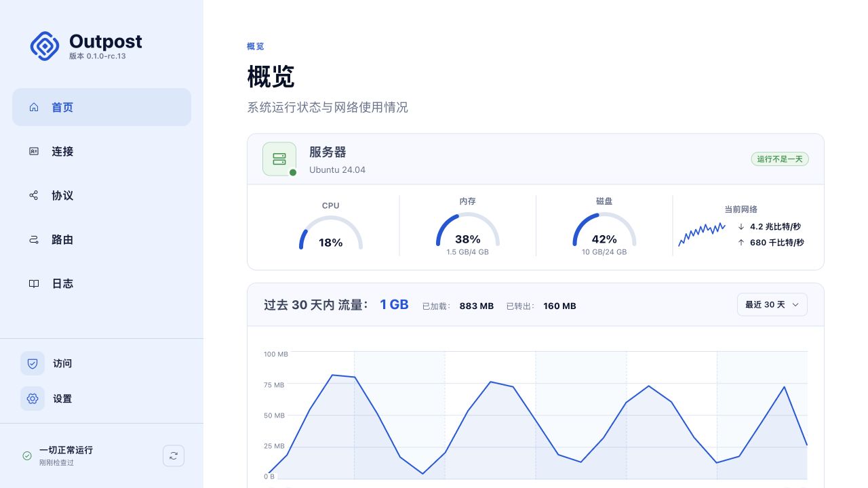Click the 160 MB 已转出 value
This screenshot has width=868, height=488.
(559, 306)
